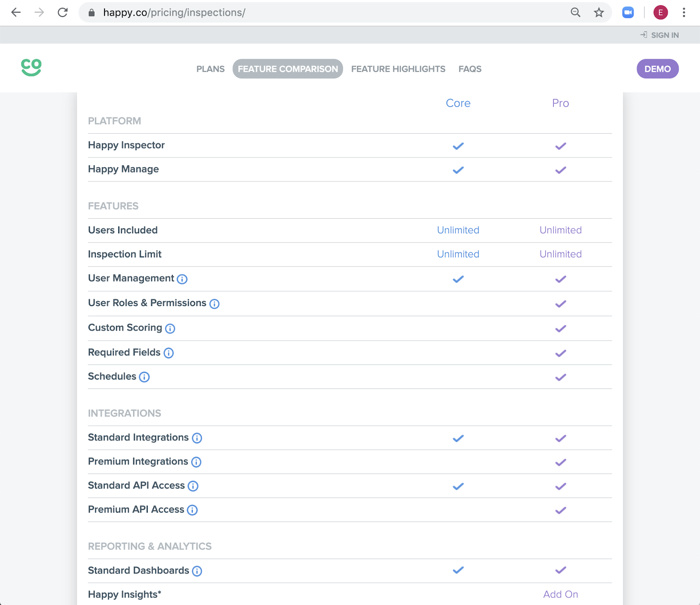Click the happy.co smiley logo
700x605 pixels.
(31, 67)
